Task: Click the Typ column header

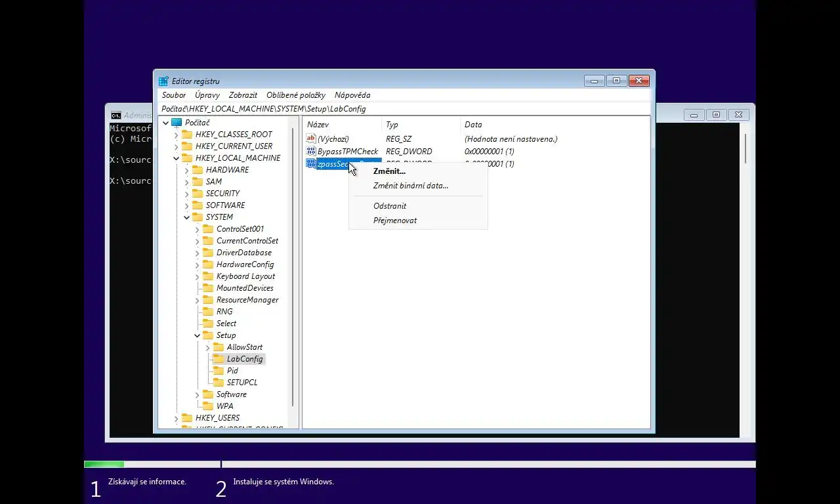Action: pos(421,125)
